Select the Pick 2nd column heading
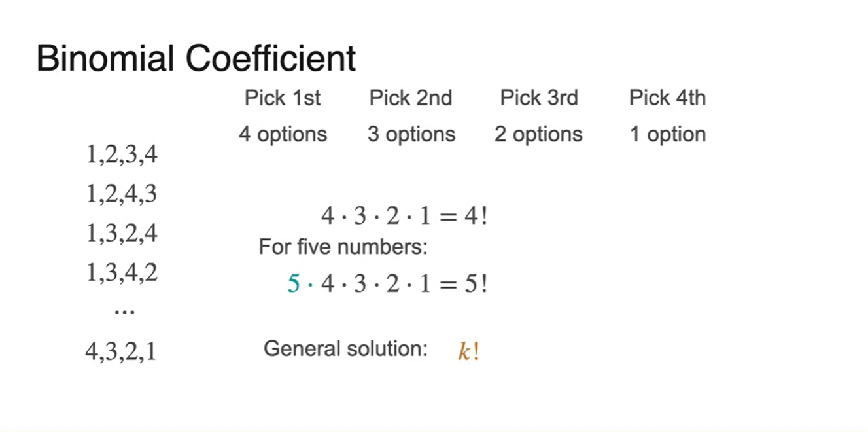The image size is (868, 432). [410, 98]
